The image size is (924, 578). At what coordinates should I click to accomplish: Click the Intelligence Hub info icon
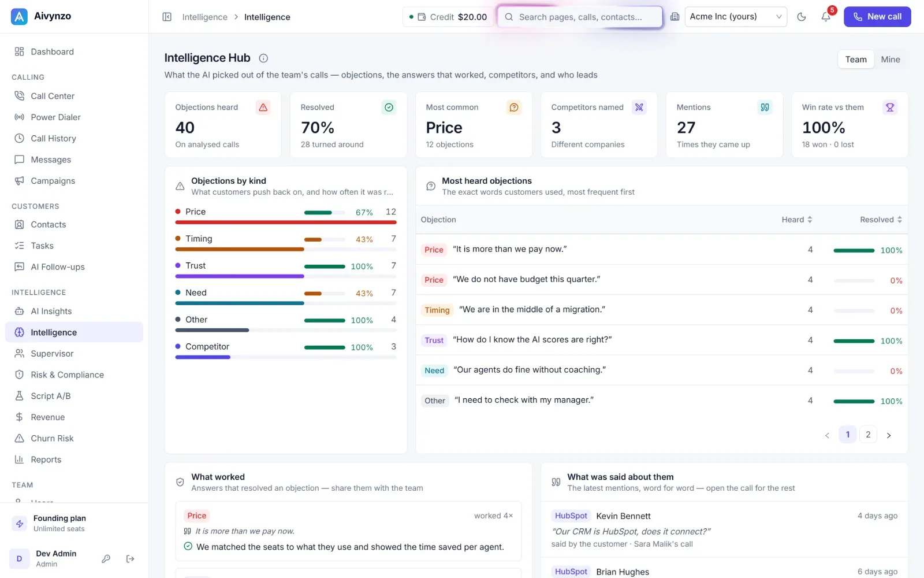[x=263, y=58]
